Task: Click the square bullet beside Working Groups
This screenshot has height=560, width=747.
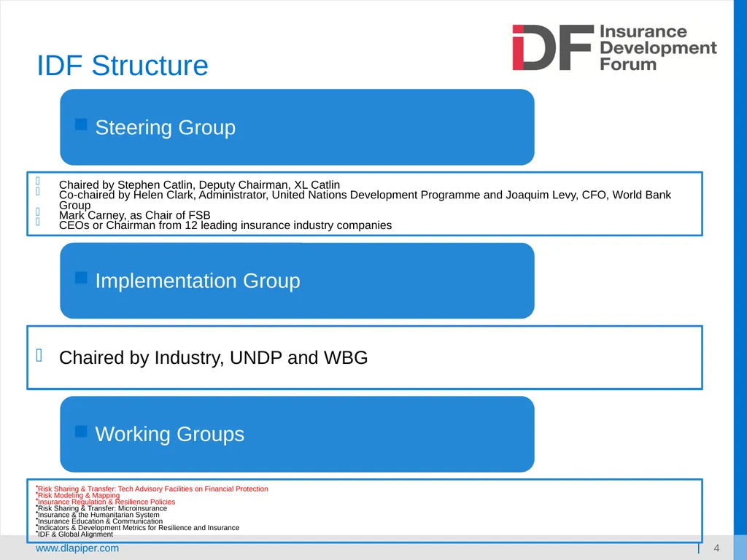Action: 81,432
